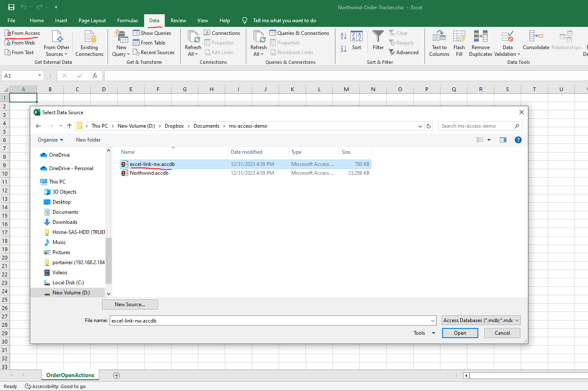Viewport: 588px width, 391px height.
Task: Click Remove Duplicates tool
Action: [480, 43]
